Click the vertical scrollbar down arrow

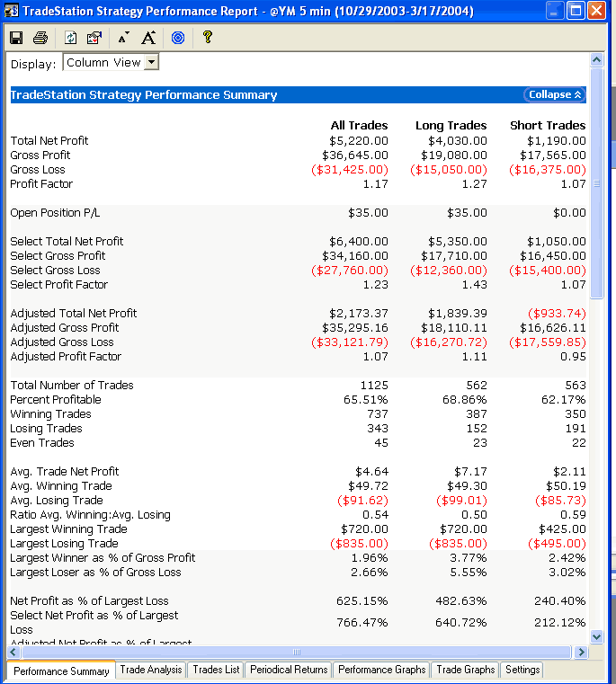tap(597, 637)
